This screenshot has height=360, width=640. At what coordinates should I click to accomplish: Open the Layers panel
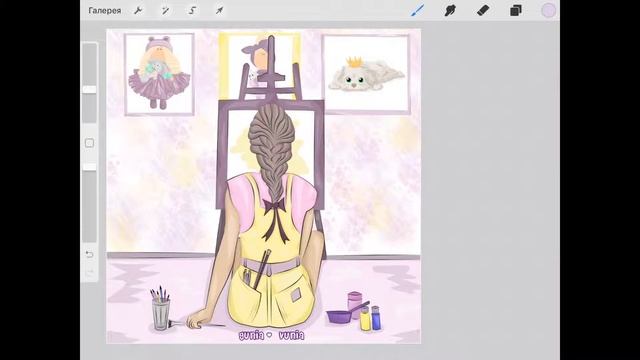coord(516,11)
